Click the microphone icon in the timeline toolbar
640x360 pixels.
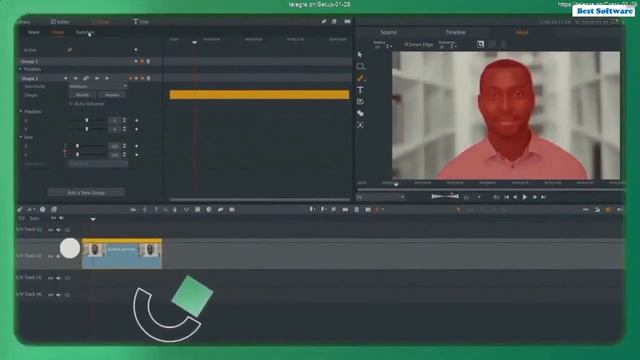pos(175,209)
